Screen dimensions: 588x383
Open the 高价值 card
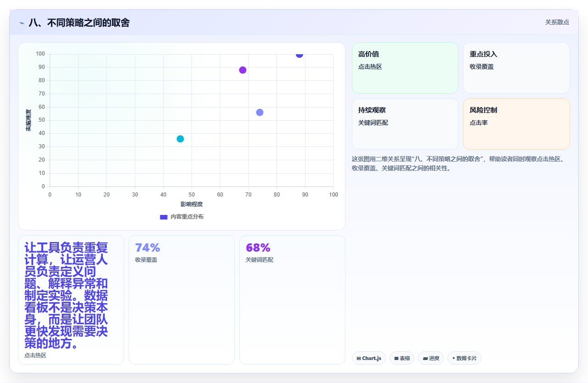tap(405, 68)
